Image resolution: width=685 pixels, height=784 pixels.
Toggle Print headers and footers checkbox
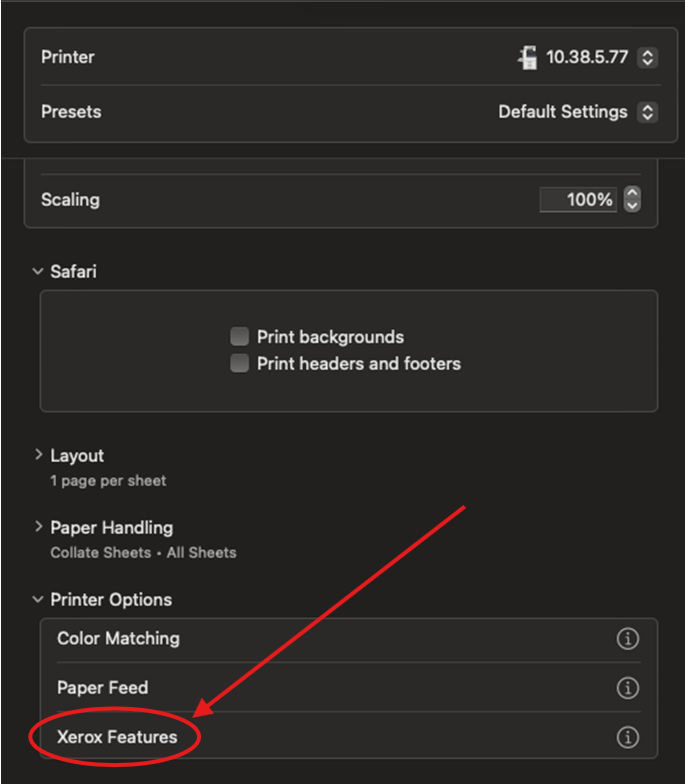coord(240,364)
